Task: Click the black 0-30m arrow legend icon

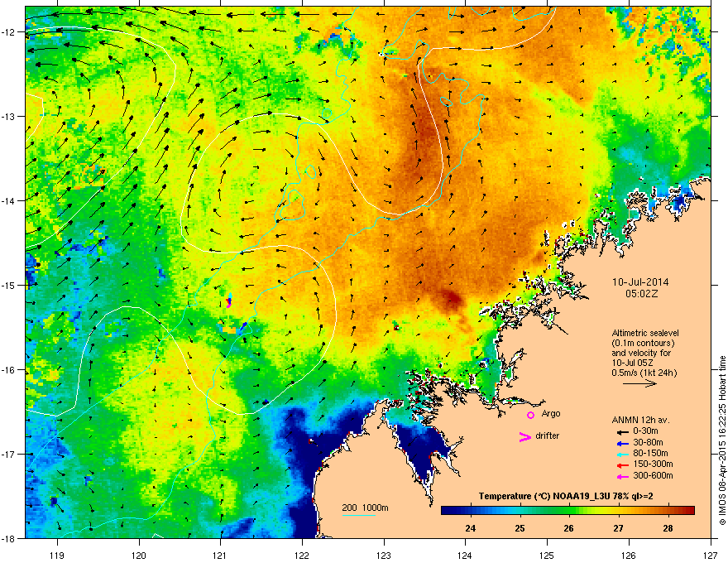Action: click(x=623, y=432)
